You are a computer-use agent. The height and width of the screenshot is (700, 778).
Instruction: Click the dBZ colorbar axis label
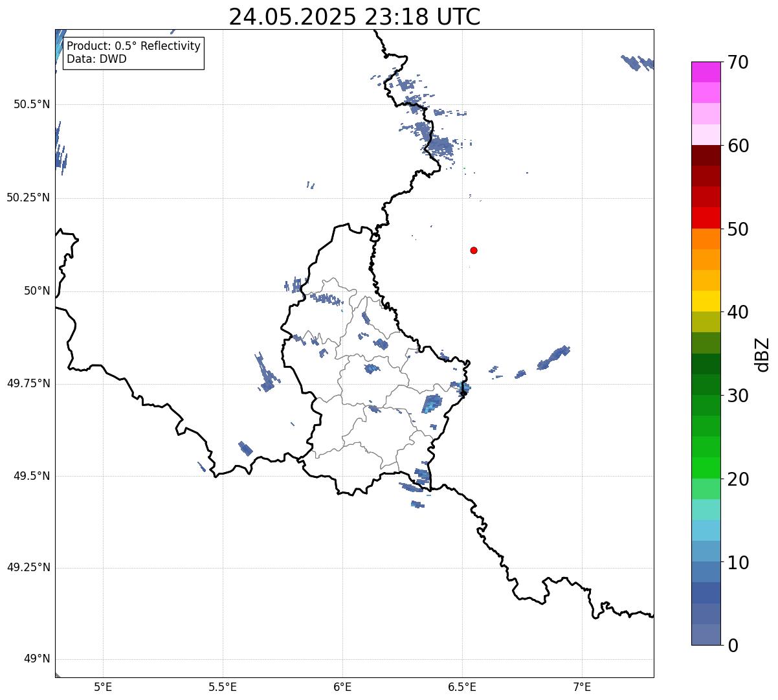(x=763, y=354)
